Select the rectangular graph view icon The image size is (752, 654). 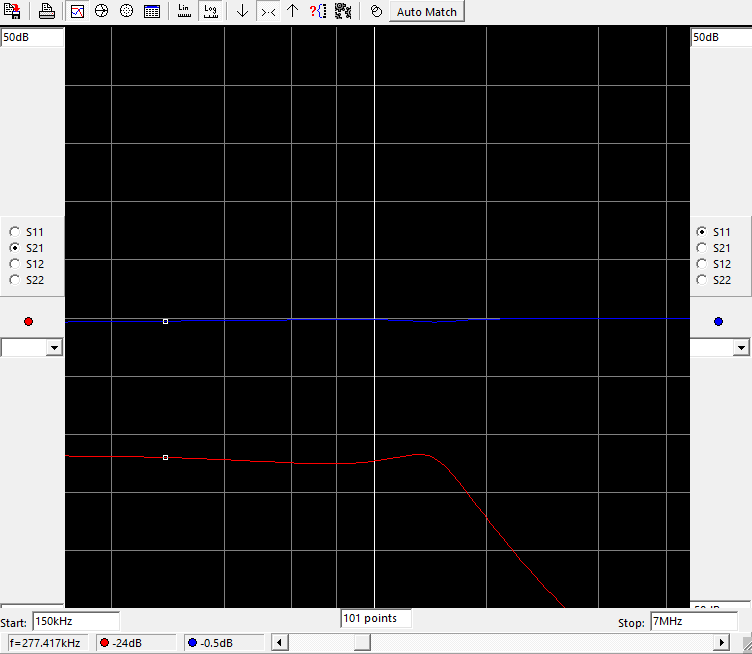77,11
